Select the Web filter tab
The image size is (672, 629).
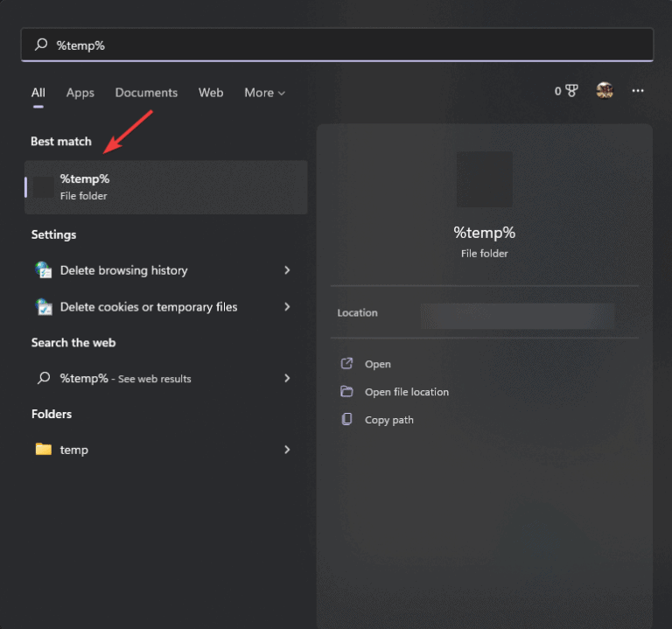[211, 93]
